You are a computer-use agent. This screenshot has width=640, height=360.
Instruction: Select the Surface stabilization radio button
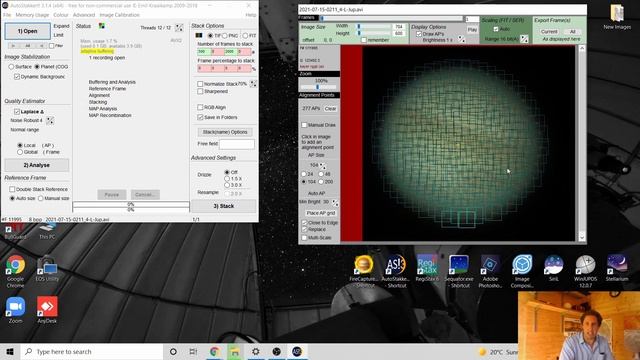(11, 67)
